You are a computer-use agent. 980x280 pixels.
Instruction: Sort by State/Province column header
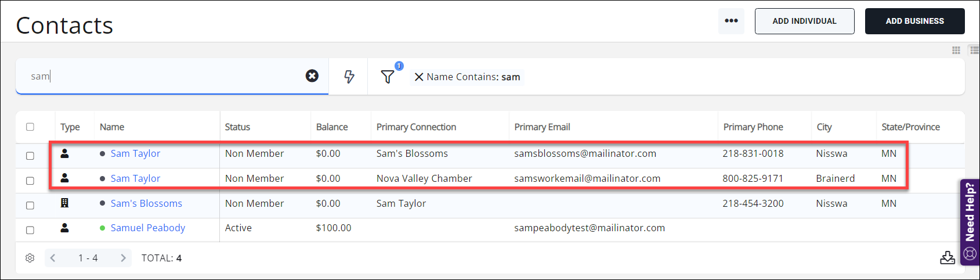(x=910, y=127)
